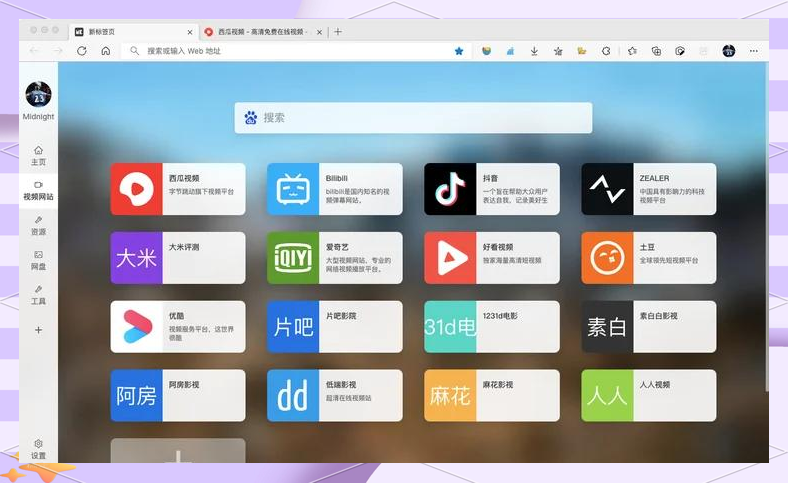Open the 素白 dark tile icon
Screen dimensions: 788x483
tap(607, 327)
